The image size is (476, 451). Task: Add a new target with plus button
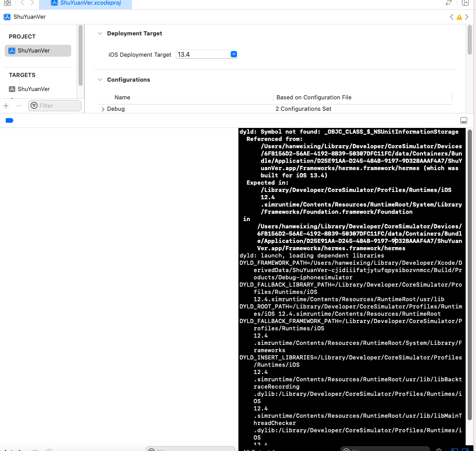click(6, 106)
